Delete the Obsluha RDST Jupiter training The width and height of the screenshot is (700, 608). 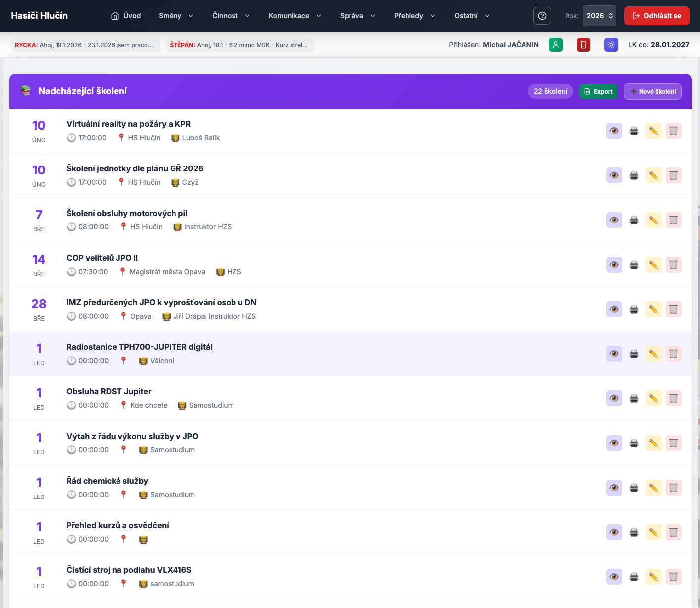[673, 398]
